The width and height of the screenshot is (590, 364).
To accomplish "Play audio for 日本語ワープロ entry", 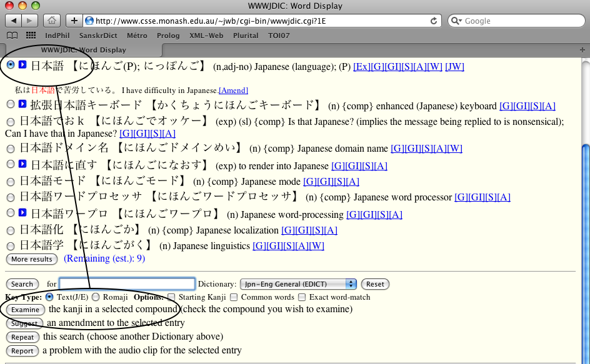I will coord(22,213).
